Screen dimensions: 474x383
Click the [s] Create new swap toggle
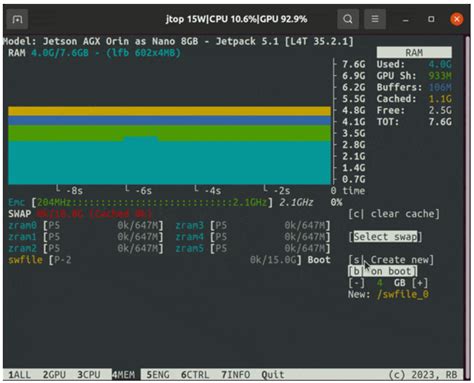(x=391, y=260)
